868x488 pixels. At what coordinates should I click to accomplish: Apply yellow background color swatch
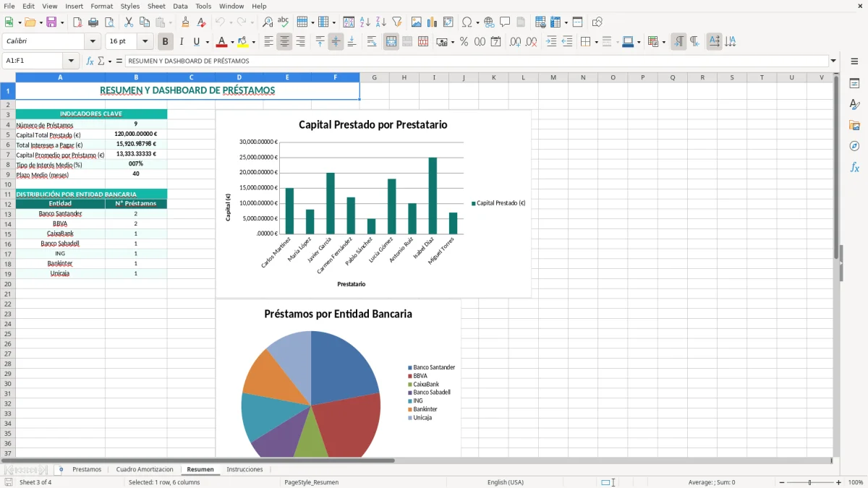(x=244, y=42)
